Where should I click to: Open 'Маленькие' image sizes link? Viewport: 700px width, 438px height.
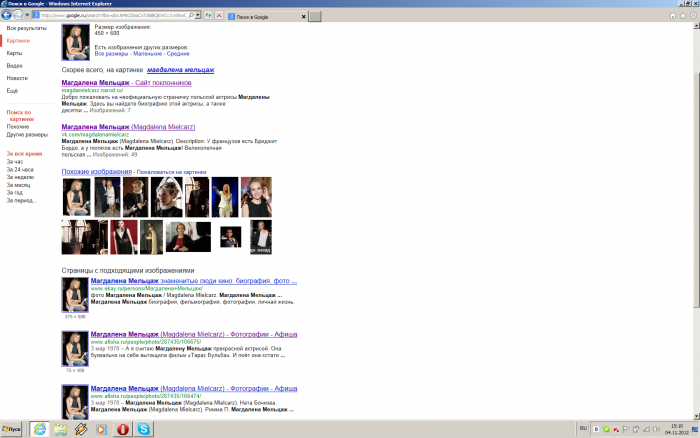(147, 54)
